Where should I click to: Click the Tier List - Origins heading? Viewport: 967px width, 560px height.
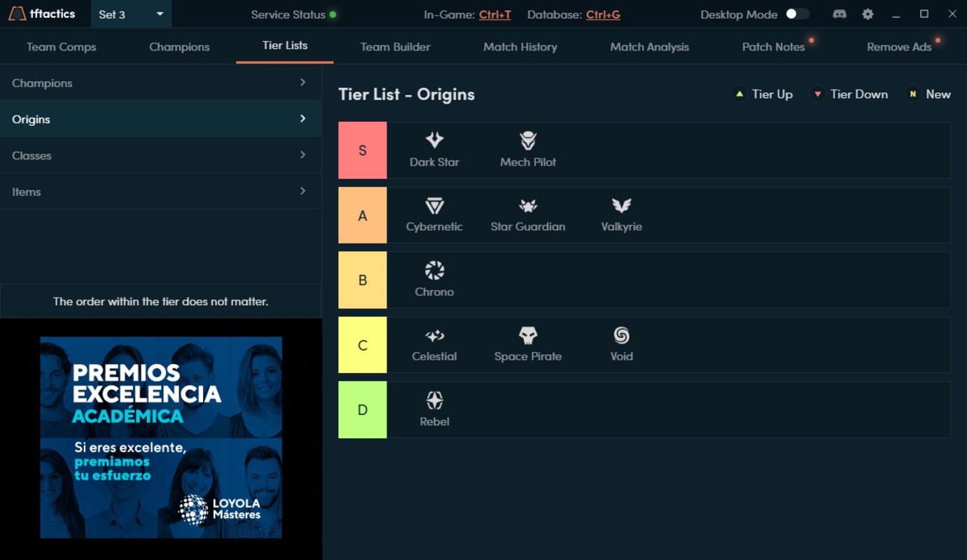click(x=406, y=94)
